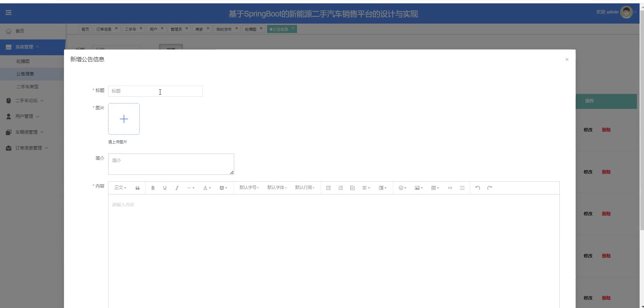The width and height of the screenshot is (644, 308).
Task: Open the font color picker
Action: point(207,188)
